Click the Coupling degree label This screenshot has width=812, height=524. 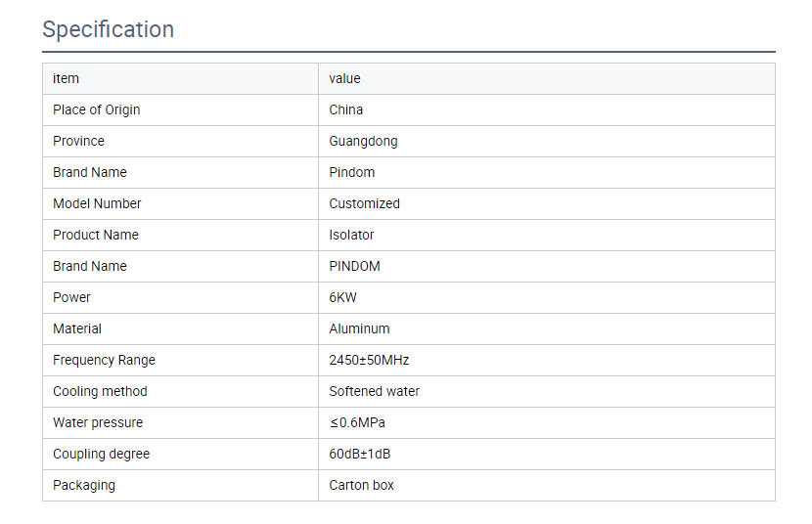(x=101, y=455)
